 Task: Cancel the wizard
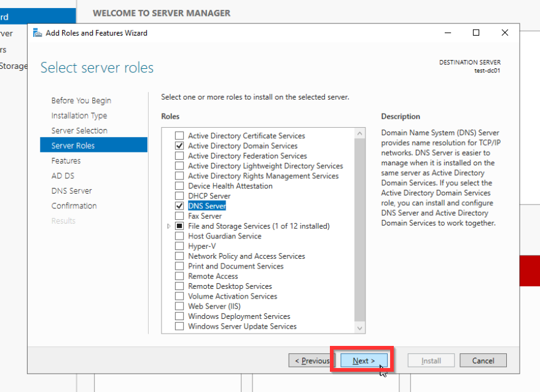tap(483, 361)
